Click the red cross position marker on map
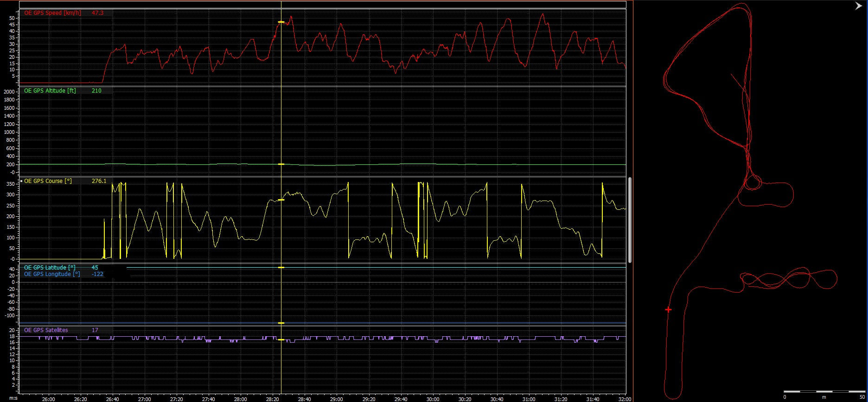The image size is (868, 402). pos(668,309)
